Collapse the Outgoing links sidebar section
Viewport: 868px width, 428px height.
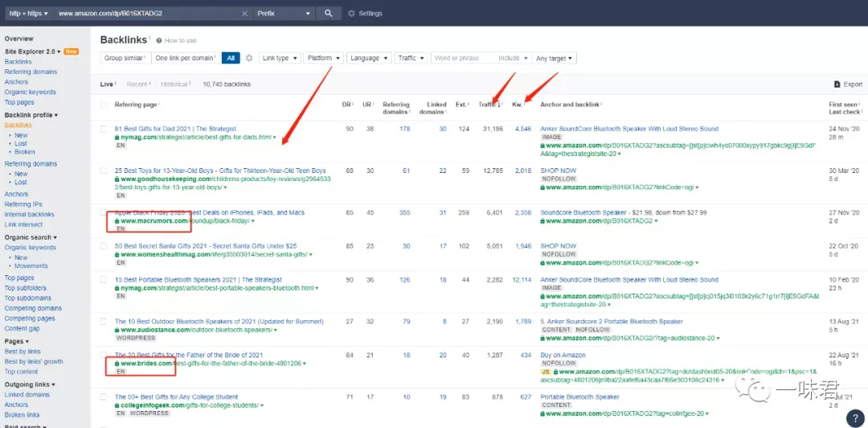(30, 385)
